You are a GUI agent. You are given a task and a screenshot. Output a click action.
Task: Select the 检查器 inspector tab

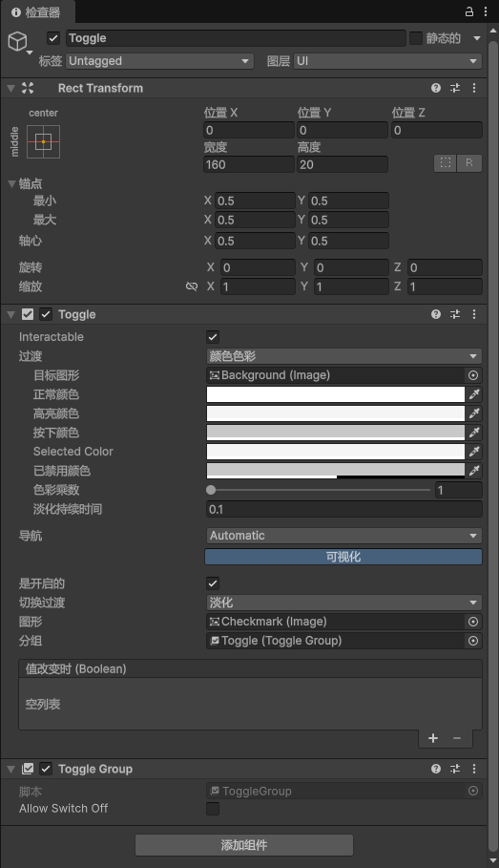(36, 11)
